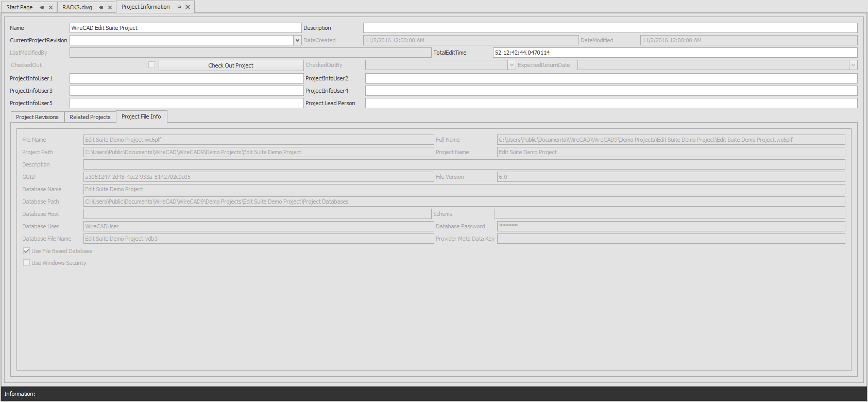Expand the CheckedOutBy dropdown
The width and height of the screenshot is (868, 402).
[x=512, y=65]
